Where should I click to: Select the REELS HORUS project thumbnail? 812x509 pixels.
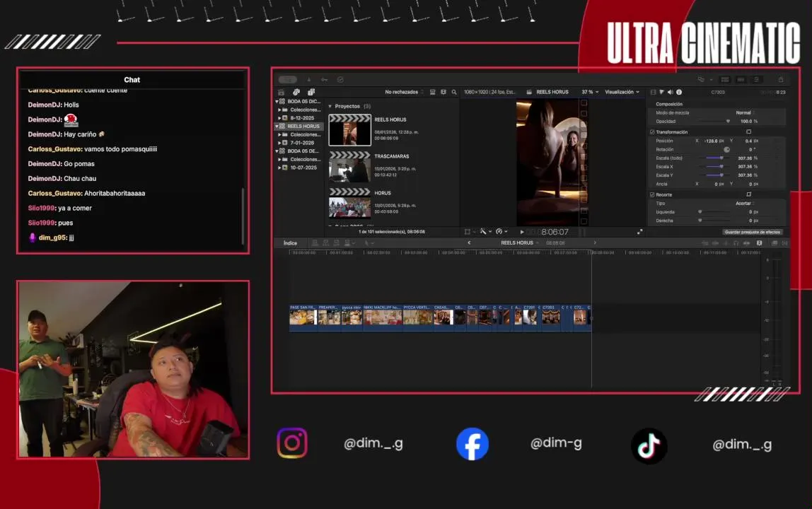click(x=350, y=131)
